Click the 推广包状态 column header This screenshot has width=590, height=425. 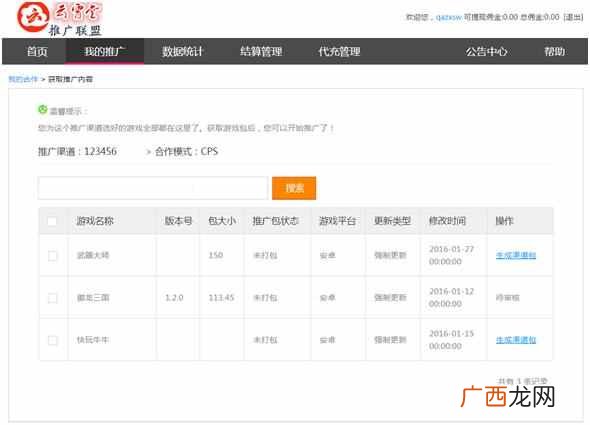(275, 221)
